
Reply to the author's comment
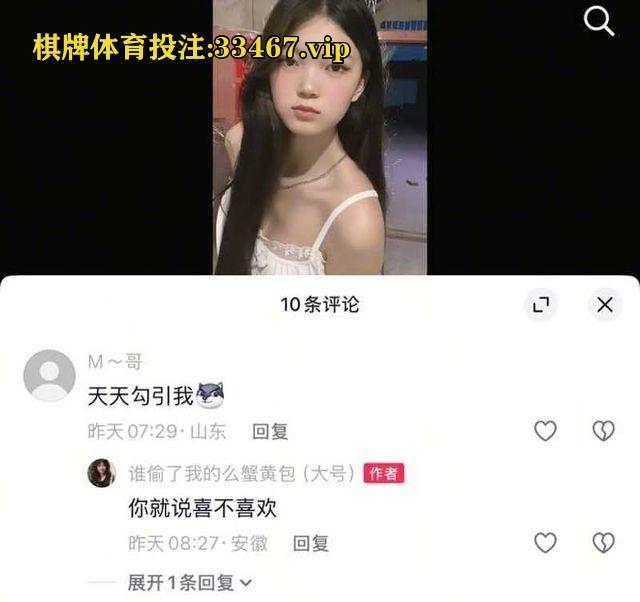coord(311,543)
